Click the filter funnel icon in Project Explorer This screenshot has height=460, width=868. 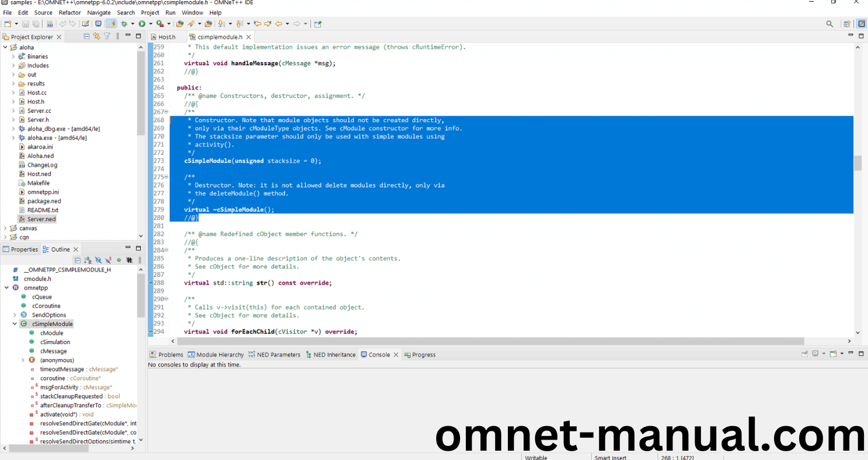[107, 36]
